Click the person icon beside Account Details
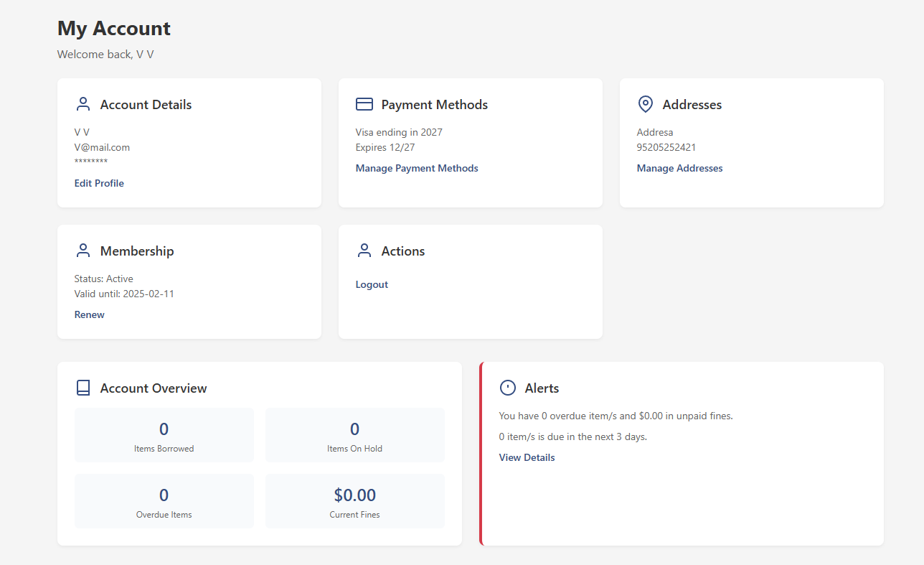Screen dimensions: 924x565 pyautogui.click(x=83, y=105)
